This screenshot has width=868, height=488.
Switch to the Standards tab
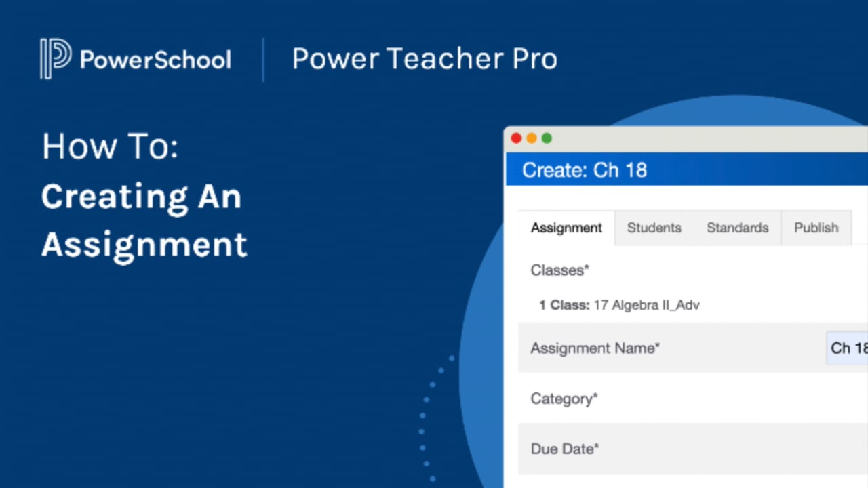(x=738, y=228)
